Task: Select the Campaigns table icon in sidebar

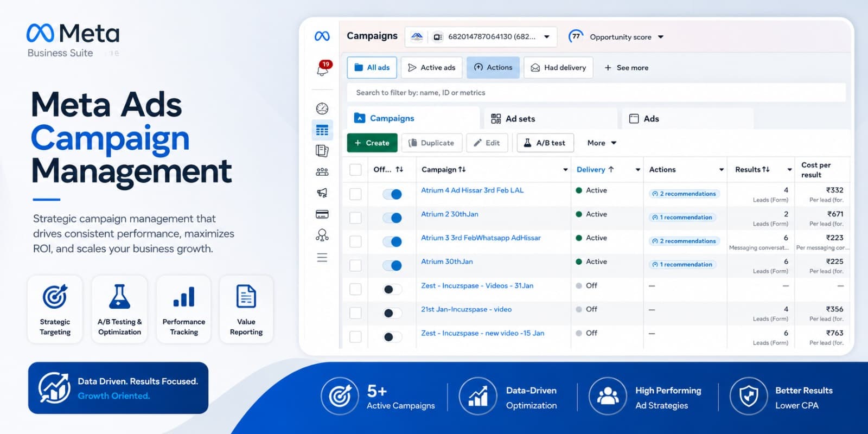Action: [322, 130]
